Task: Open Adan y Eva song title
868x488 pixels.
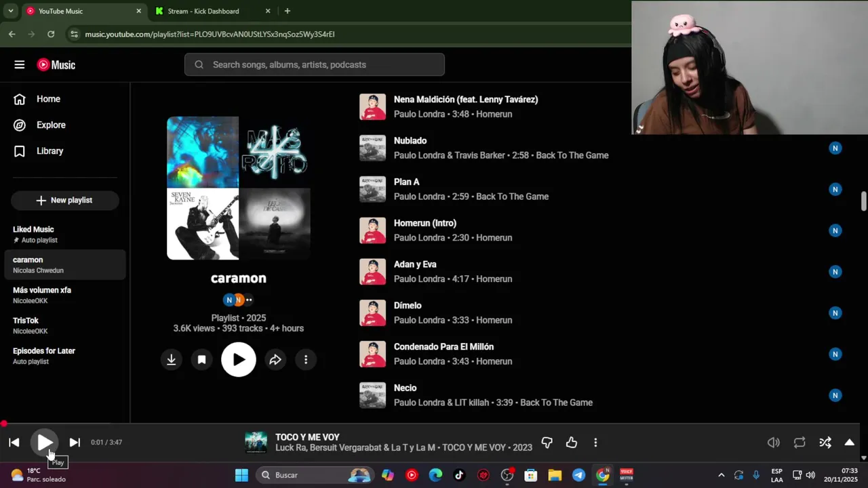Action: 415,264
